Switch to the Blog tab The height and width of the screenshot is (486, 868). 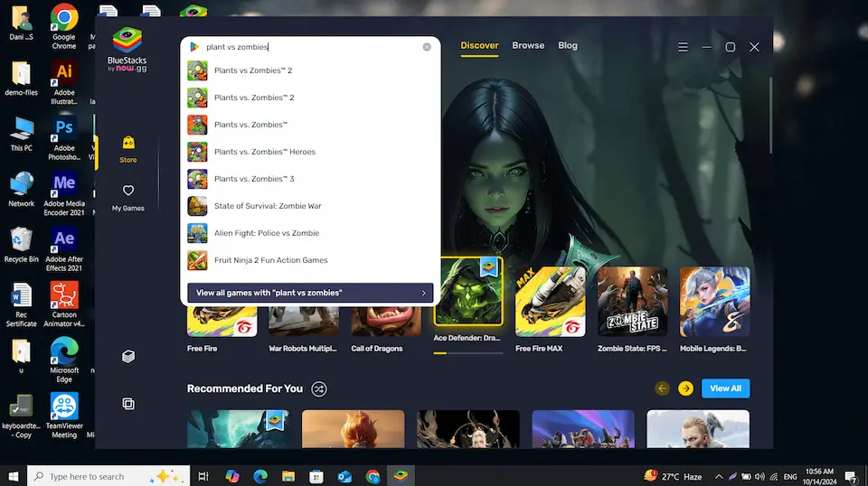pyautogui.click(x=568, y=45)
